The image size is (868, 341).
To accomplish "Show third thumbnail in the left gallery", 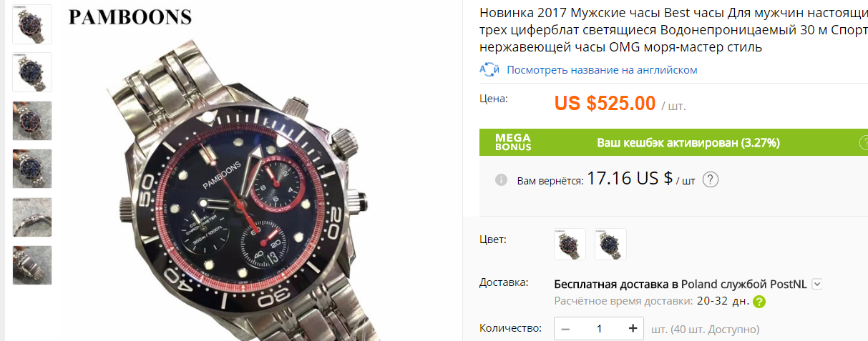I will pos(32,120).
